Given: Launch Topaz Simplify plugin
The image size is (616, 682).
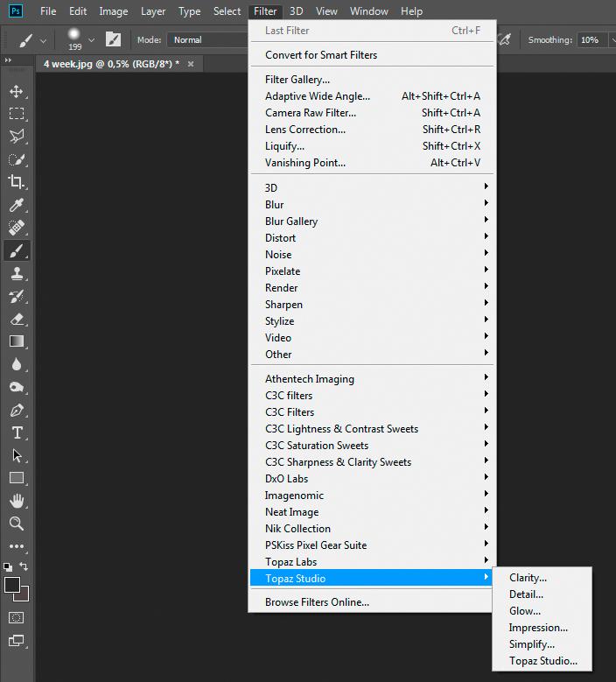Looking at the screenshot, I should (x=542, y=644).
